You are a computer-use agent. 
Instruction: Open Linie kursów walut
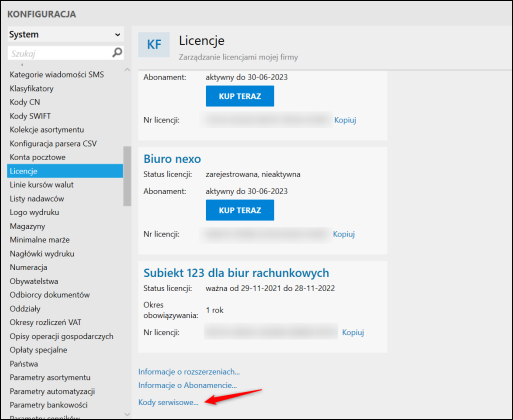point(41,185)
